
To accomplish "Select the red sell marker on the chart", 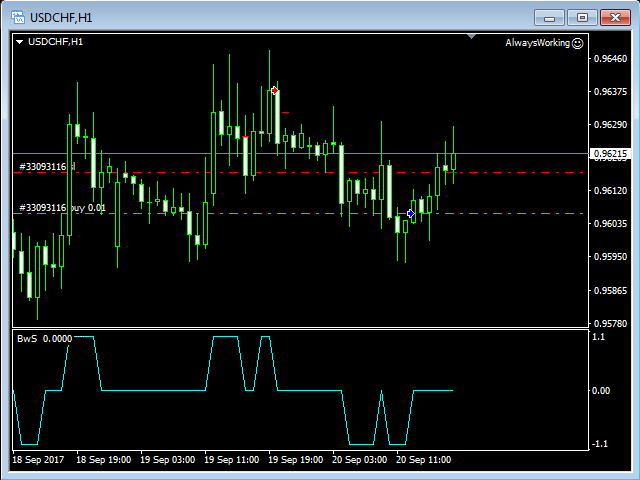I will pyautogui.click(x=275, y=90).
